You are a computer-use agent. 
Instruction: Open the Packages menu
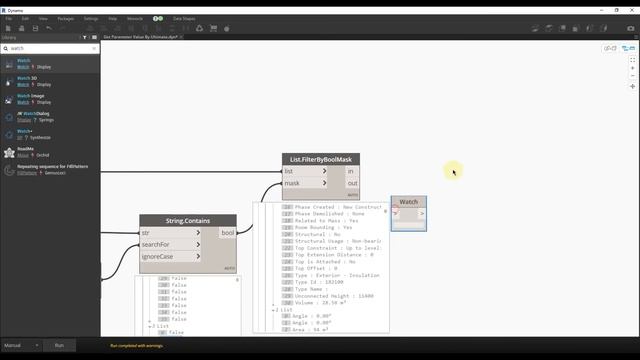[x=66, y=19]
